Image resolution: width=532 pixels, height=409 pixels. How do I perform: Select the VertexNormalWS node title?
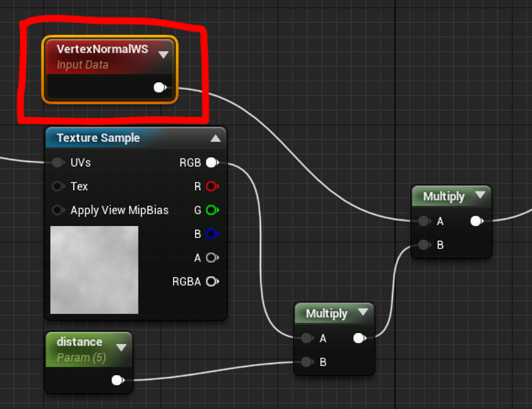[x=102, y=49]
